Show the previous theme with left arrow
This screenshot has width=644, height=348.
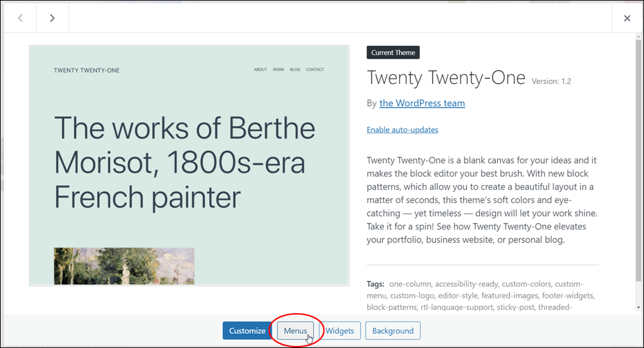click(20, 18)
